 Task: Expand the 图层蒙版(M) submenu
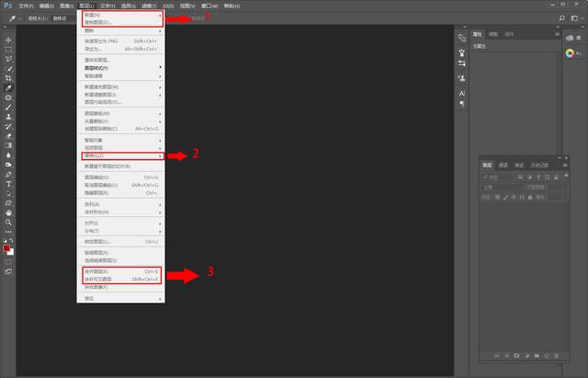coord(120,113)
